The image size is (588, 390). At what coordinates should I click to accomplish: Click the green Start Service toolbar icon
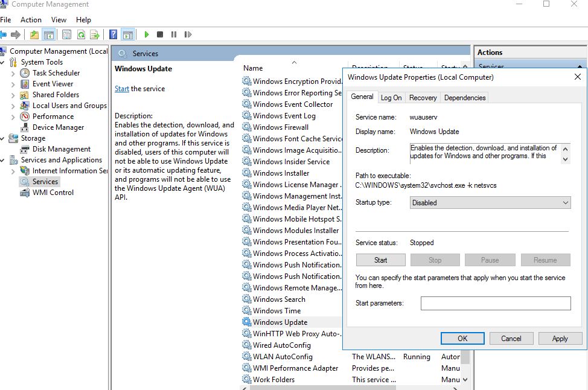coord(147,34)
